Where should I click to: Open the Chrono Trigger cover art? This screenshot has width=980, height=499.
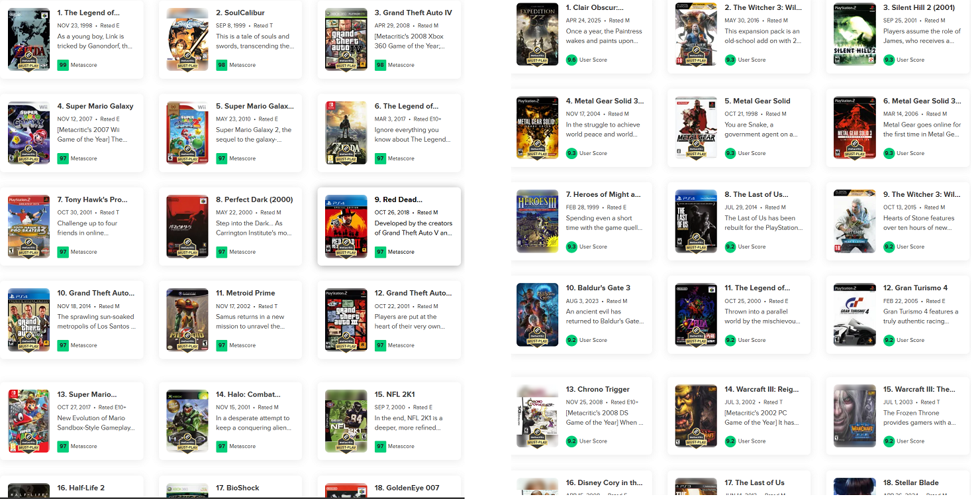[538, 416]
